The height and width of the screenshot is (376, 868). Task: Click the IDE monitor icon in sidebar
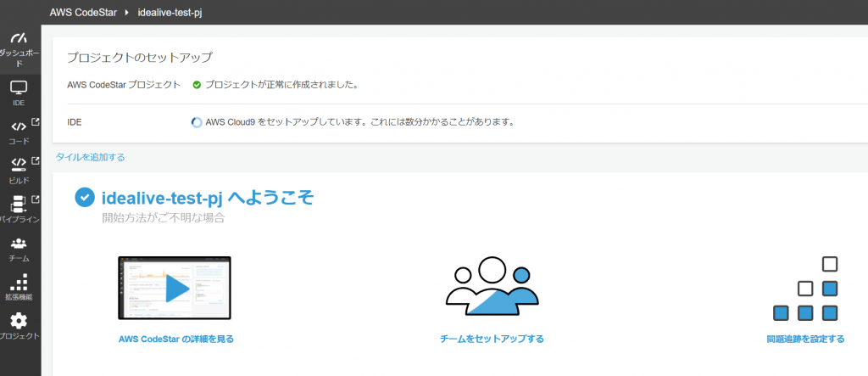[19, 88]
